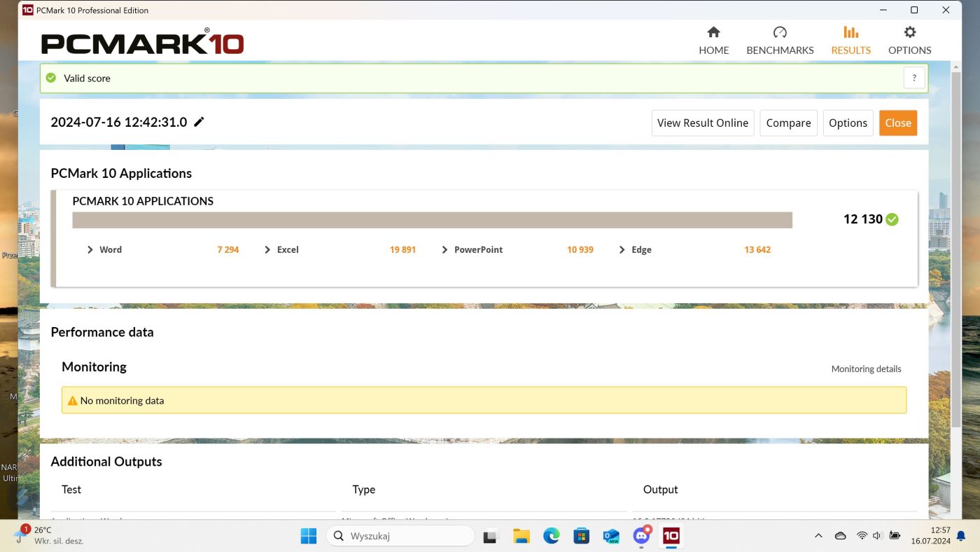Image resolution: width=980 pixels, height=552 pixels.
Task: Close the result with orange Close button
Action: pos(898,123)
